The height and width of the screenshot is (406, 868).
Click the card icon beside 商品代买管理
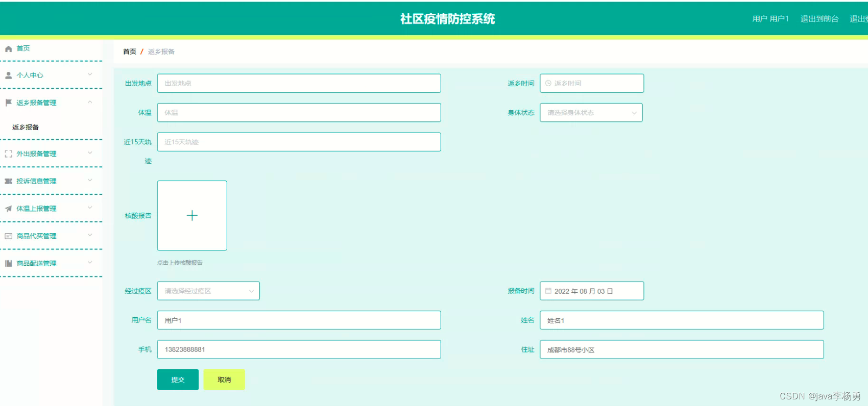[8, 236]
